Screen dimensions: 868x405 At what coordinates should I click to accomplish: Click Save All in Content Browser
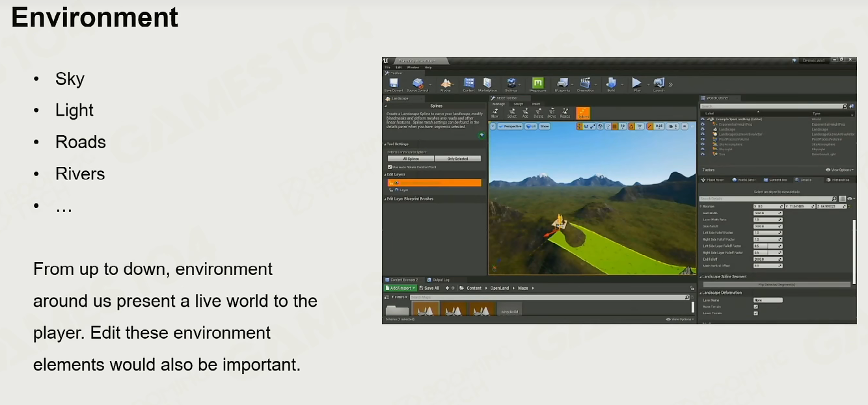pyautogui.click(x=429, y=288)
